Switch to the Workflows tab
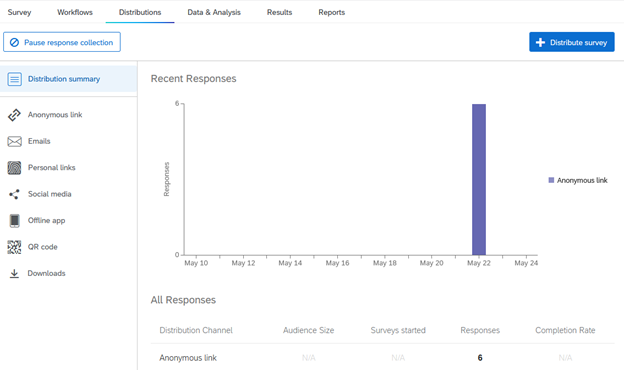 click(x=75, y=12)
